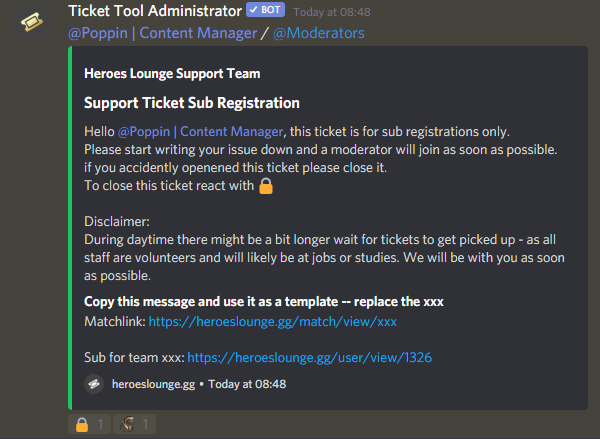600x439 pixels.
Task: Click the @Poppin | Content Manager mention above the embed
Action: [x=163, y=33]
